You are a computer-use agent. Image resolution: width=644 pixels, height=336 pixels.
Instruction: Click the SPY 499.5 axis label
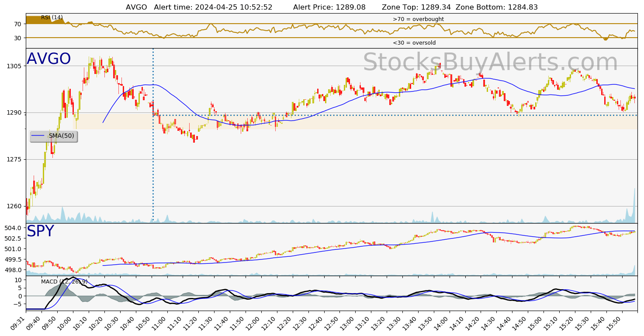click(13, 259)
